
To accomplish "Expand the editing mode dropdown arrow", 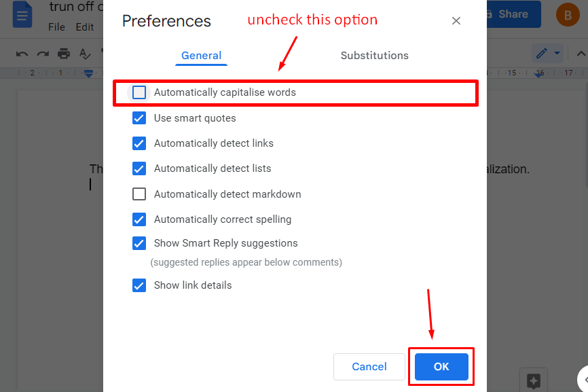I will (x=557, y=53).
